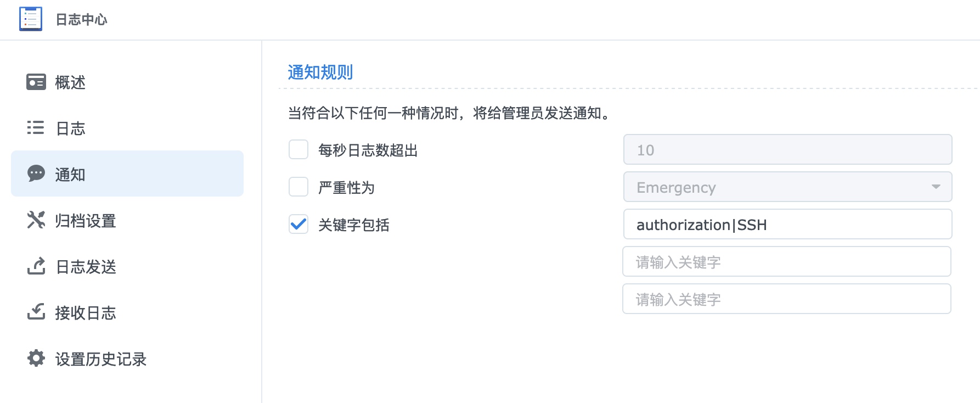980x403 pixels.
Task: Click the 通知 chat bubble icon
Action: [36, 173]
